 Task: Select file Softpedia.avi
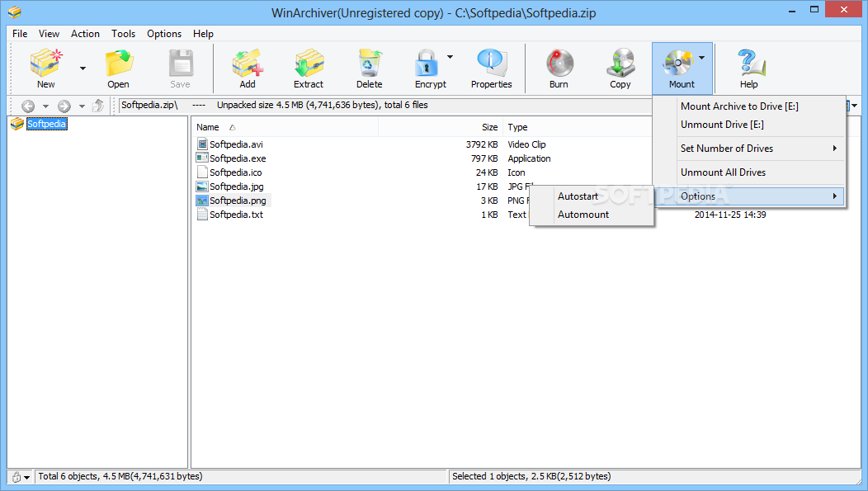(236, 144)
